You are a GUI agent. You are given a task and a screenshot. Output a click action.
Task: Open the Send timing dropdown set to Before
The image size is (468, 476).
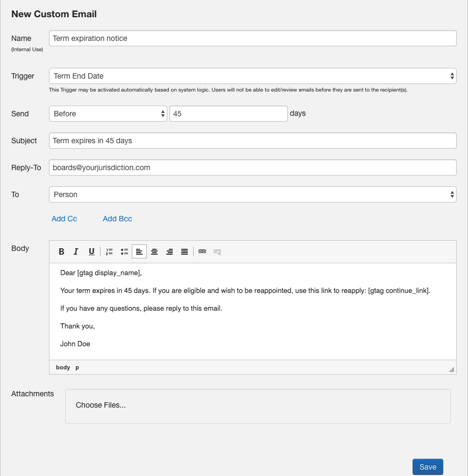(x=108, y=114)
